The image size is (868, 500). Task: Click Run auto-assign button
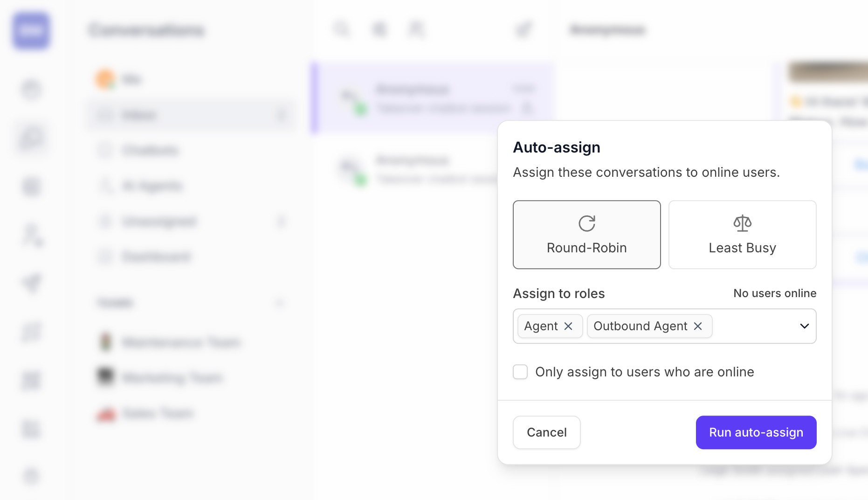click(x=756, y=432)
